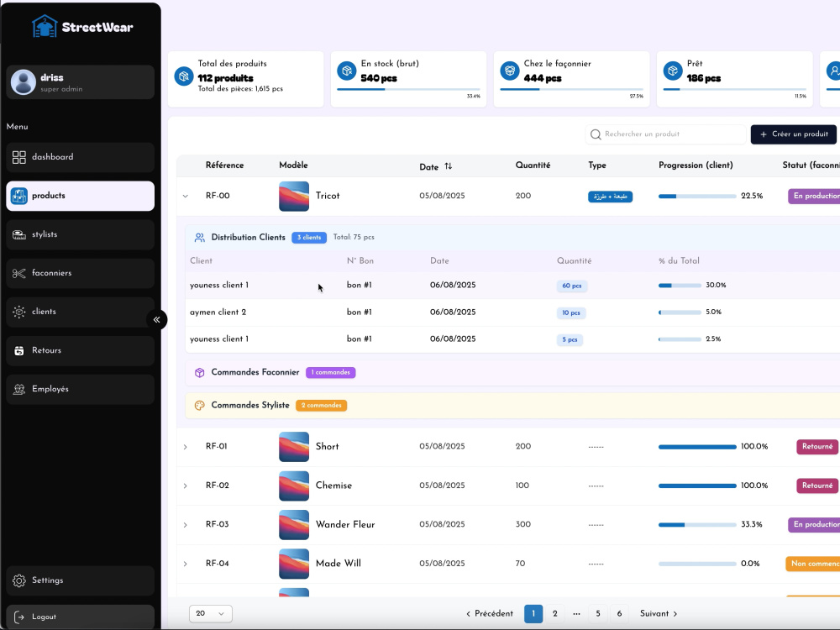Screen dimensions: 840x630
Task: Open the rows-per-page 20 dropdown
Action: 211,614
